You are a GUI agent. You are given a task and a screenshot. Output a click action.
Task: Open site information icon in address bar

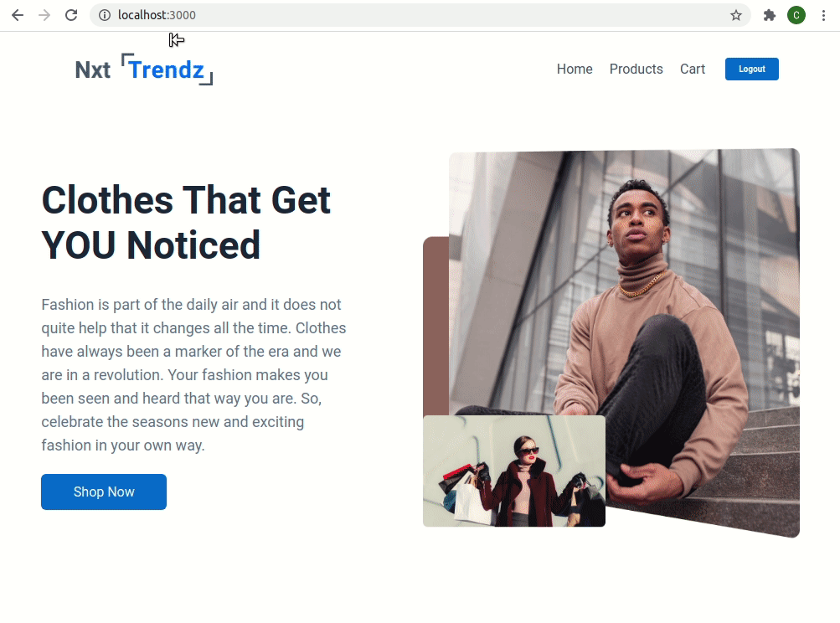tap(105, 15)
